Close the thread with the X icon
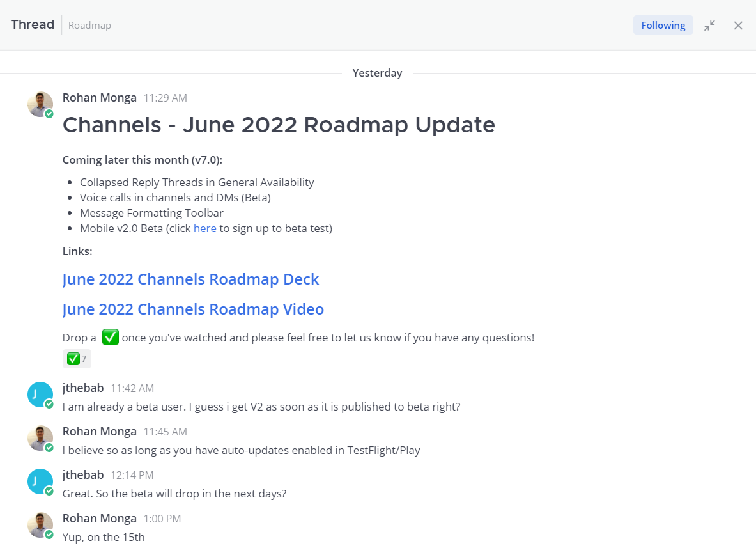Screen dimensions: 756x548 (738, 26)
